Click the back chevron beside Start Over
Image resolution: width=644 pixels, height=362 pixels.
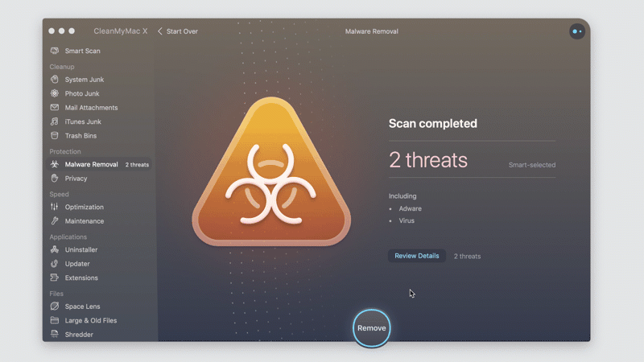(160, 31)
